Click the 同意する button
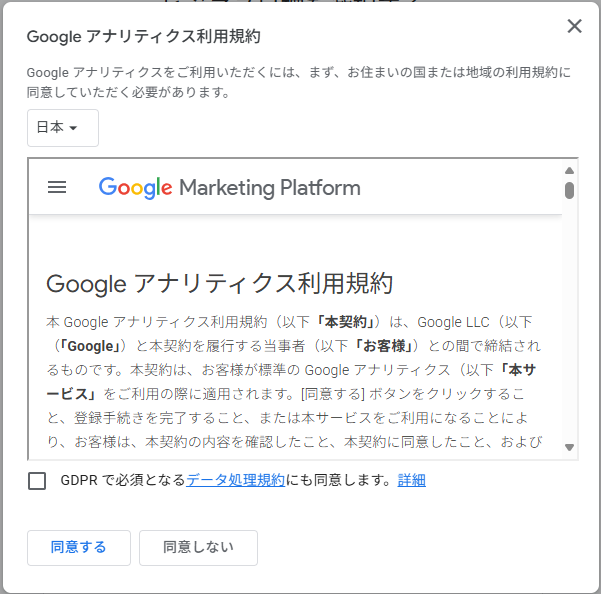Image resolution: width=601 pixels, height=594 pixels. 79,548
